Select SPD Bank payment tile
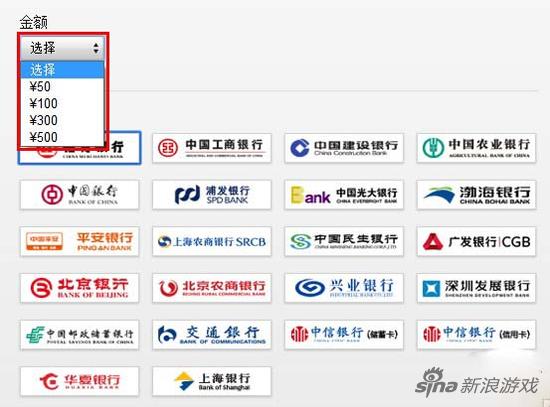Screen dimensions: 550x407 212,195
